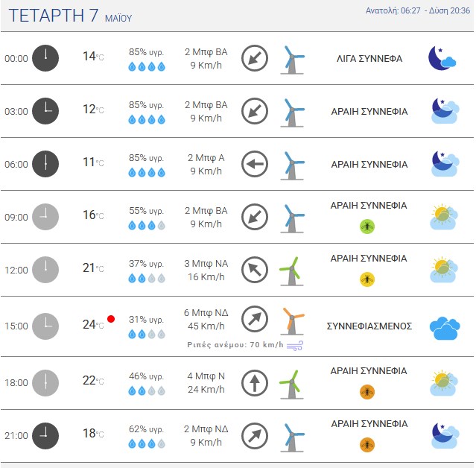476x468 pixels.
Task: Click the overcast cloud icon at 15:00
Action: [445, 329]
